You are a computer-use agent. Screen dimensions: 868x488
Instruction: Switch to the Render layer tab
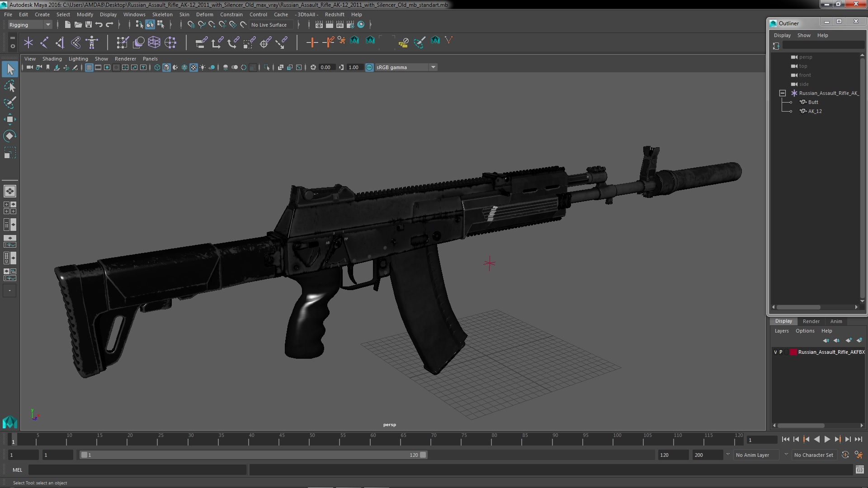[x=811, y=321]
